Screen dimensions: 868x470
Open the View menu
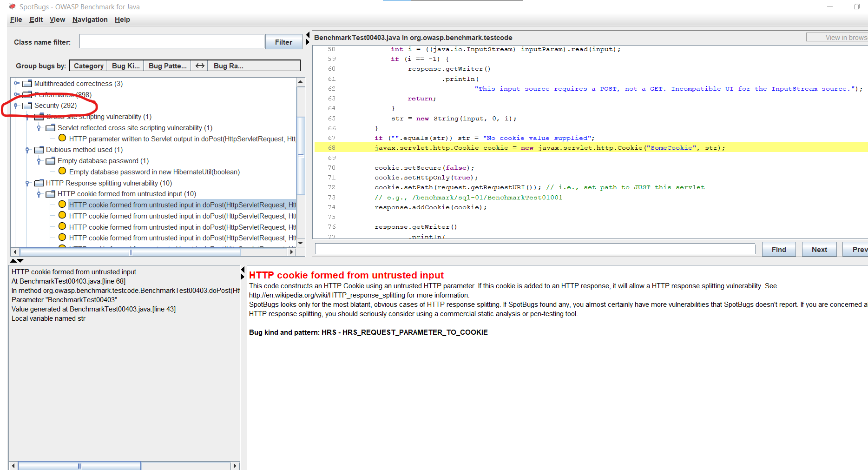point(57,19)
